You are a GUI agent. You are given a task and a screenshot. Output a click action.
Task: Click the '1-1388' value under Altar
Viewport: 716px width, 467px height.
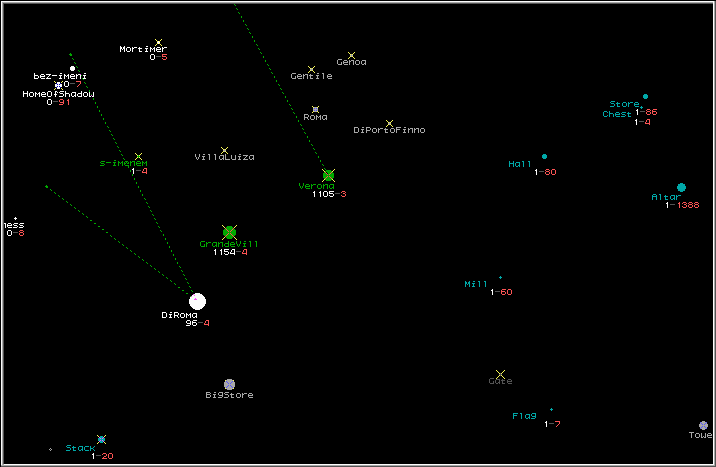click(682, 205)
